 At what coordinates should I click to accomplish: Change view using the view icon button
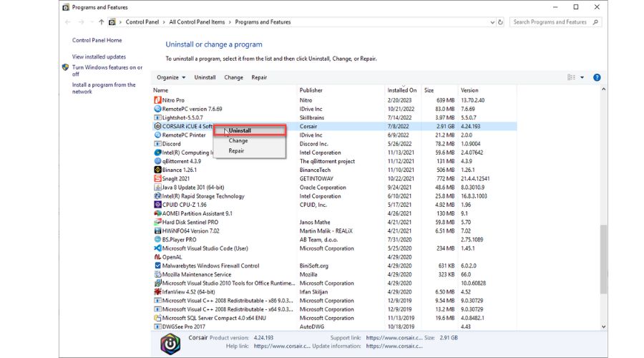571,77
